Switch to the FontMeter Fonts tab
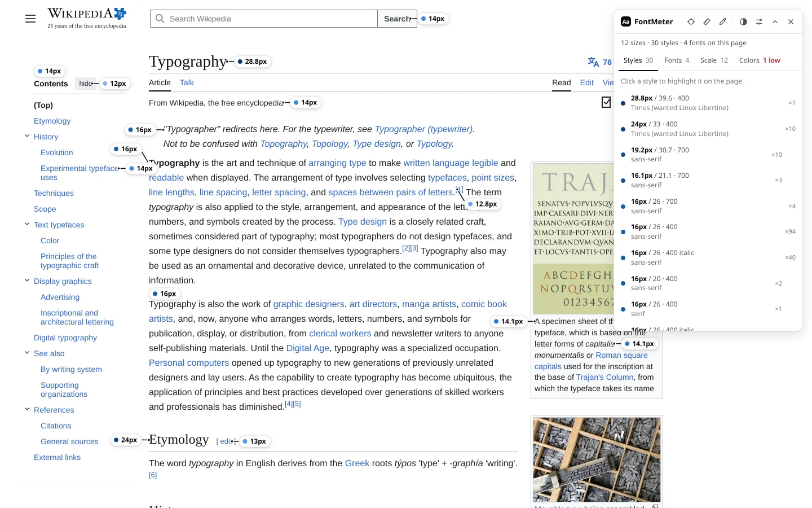This screenshot has height=508, width=812. 676,60
